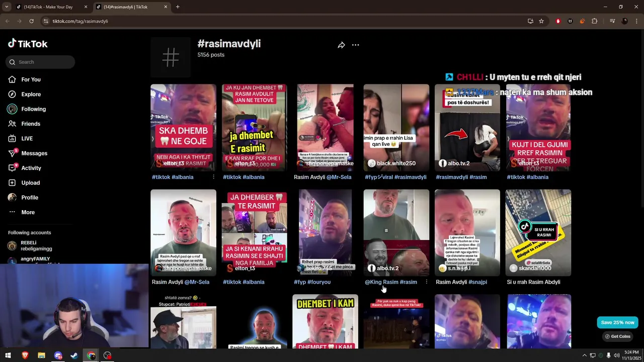The height and width of the screenshot is (362, 644).
Task: Show hidden system tray icons
Action: tap(584, 355)
